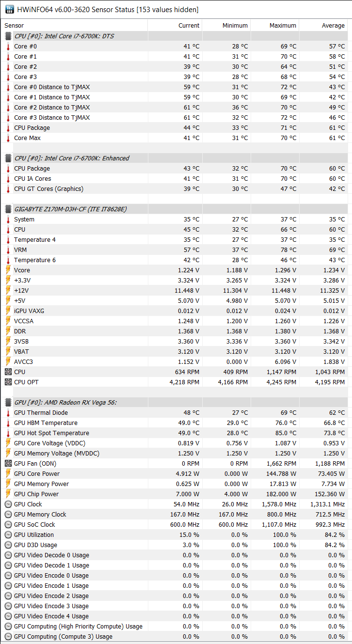Select the DDR voltage label
The width and height of the screenshot is (352, 644).
pos(20,331)
